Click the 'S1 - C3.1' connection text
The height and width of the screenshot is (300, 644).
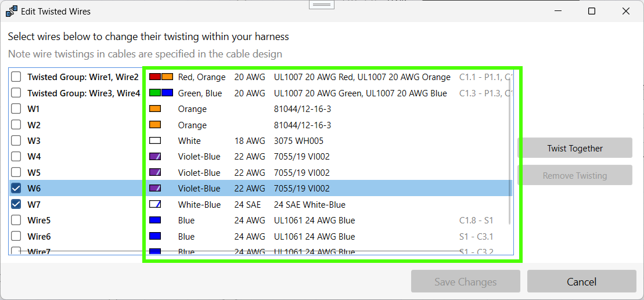click(x=476, y=237)
